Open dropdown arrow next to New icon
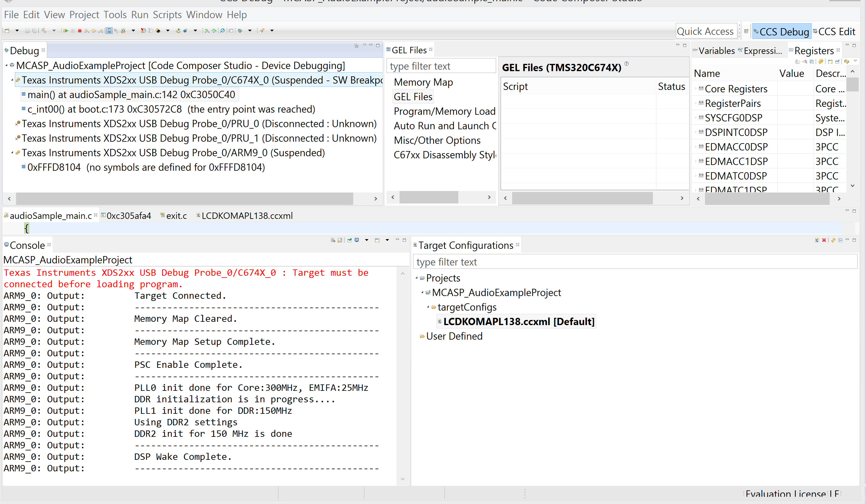This screenshot has height=504, width=866. tap(17, 31)
